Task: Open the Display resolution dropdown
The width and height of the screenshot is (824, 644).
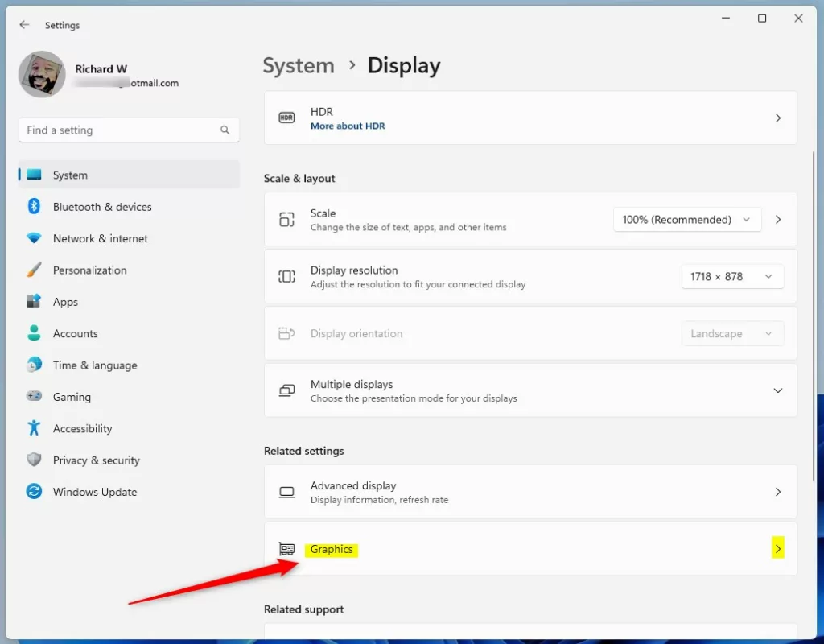Action: pos(732,276)
